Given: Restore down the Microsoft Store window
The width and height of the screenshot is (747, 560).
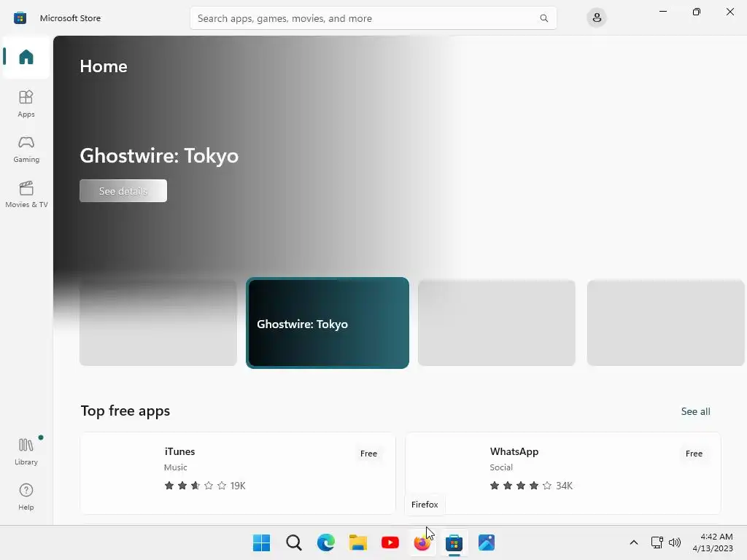Looking at the screenshot, I should point(697,12).
